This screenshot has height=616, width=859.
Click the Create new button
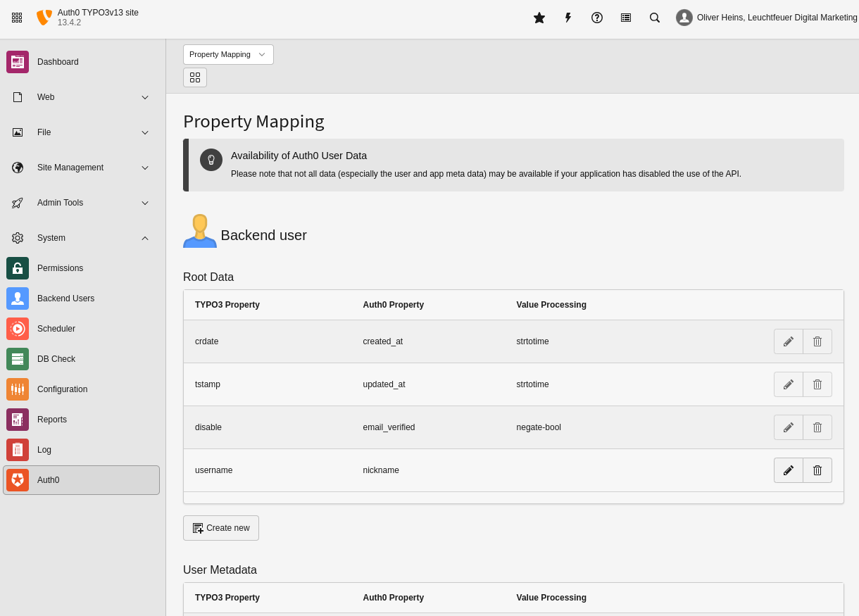[x=221, y=528]
